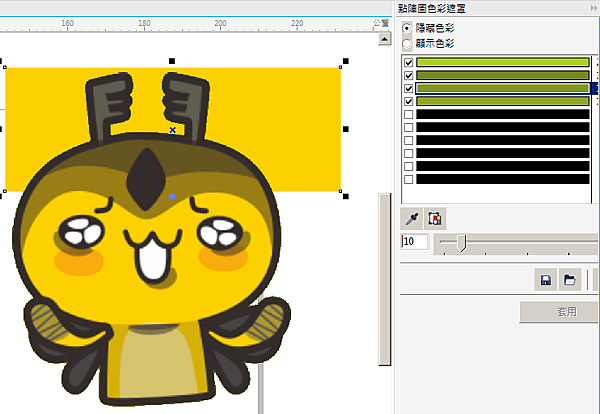Click the save mask floppy disk icon
600x414 pixels.
tap(546, 280)
